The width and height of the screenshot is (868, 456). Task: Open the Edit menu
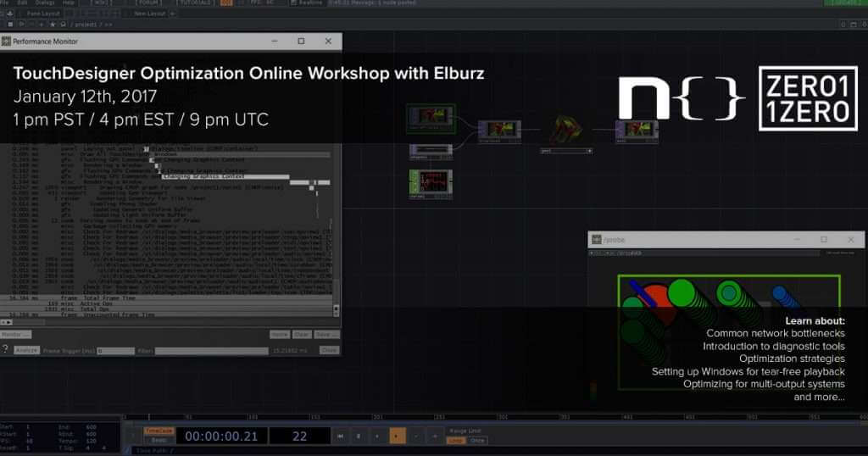22,3
